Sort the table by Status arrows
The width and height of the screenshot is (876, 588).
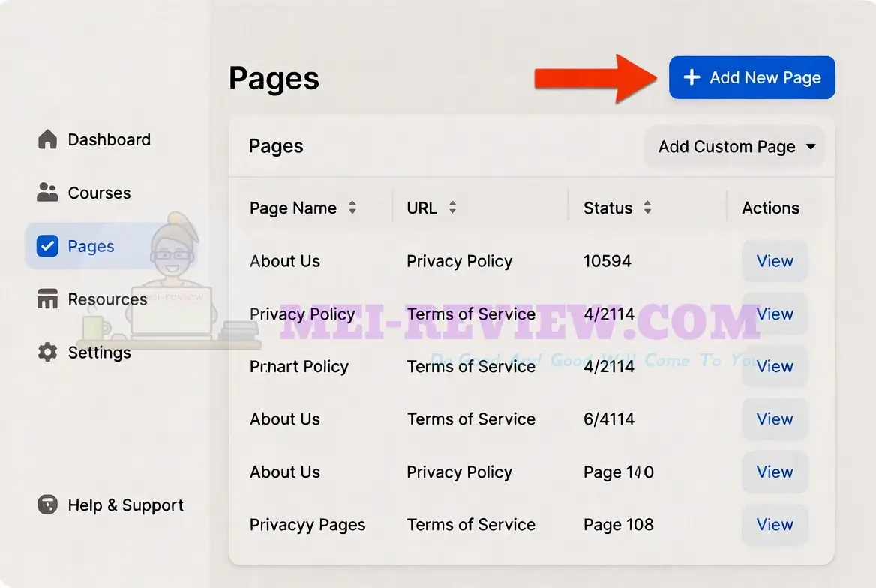coord(647,208)
